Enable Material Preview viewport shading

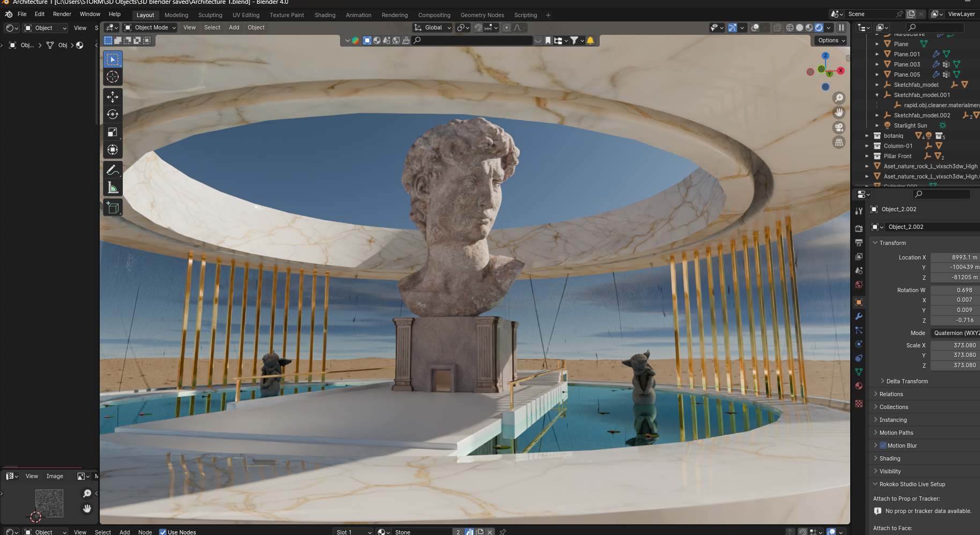click(809, 27)
